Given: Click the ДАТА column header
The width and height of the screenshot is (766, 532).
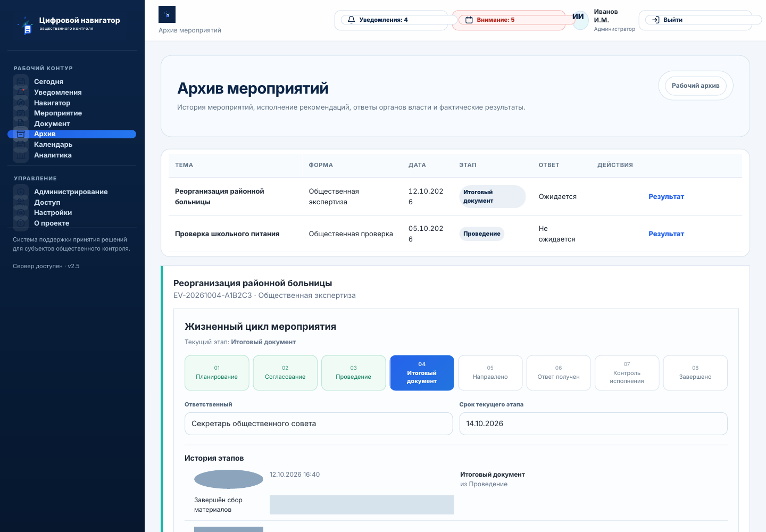Looking at the screenshot, I should click(417, 165).
